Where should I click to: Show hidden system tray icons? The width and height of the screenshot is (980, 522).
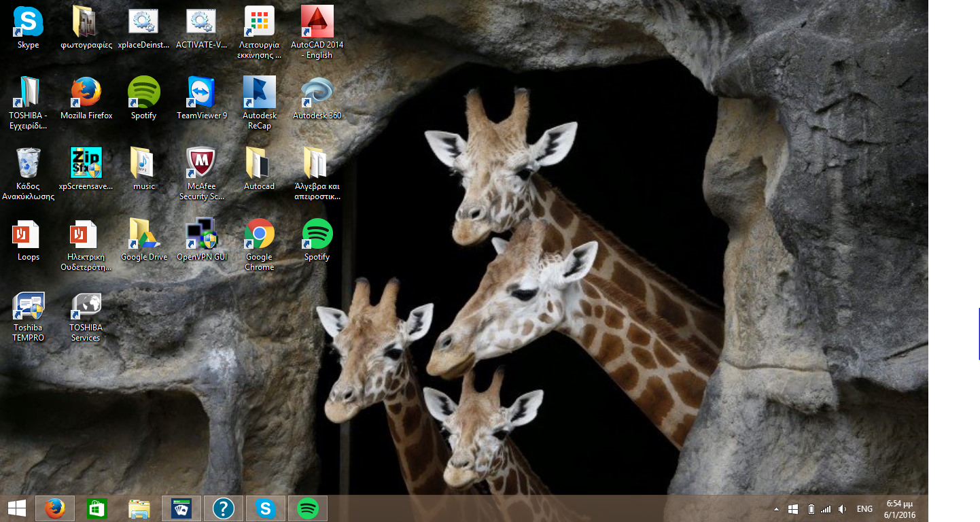(x=776, y=509)
